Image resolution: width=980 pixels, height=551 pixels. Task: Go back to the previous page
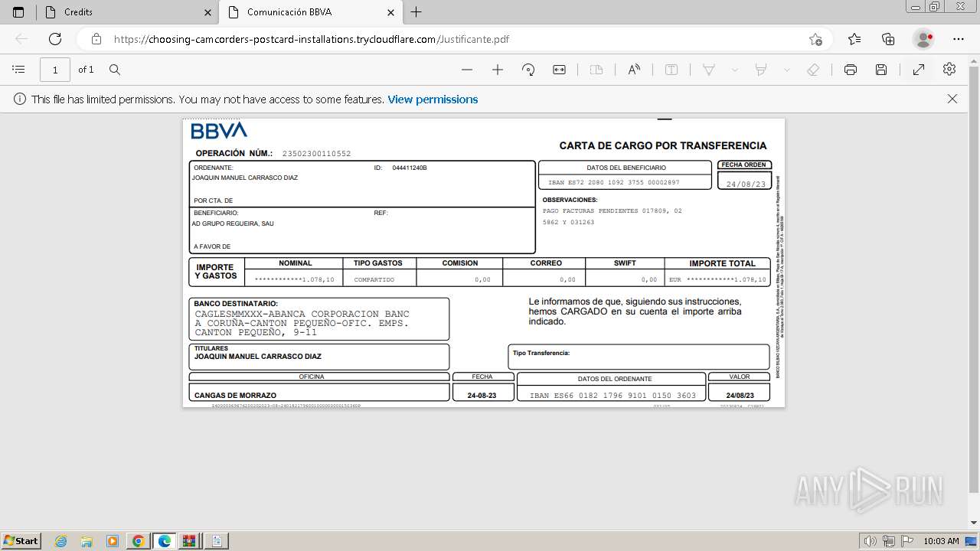coord(21,39)
